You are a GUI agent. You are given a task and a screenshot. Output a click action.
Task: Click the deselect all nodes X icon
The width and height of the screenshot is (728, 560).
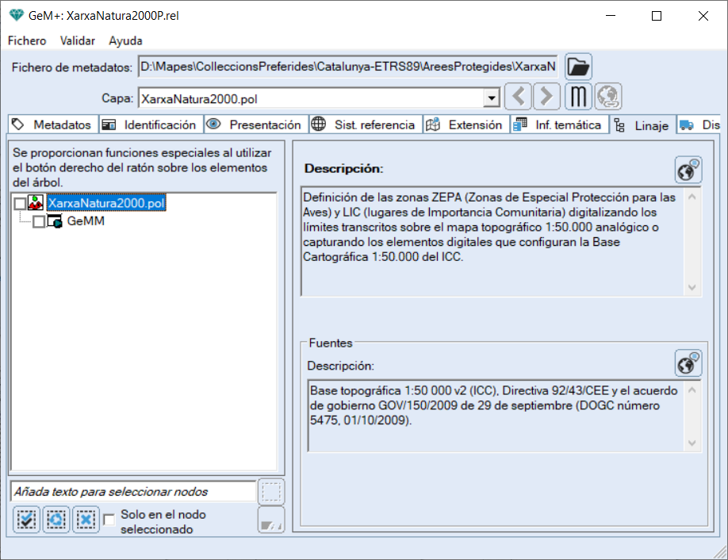(86, 520)
